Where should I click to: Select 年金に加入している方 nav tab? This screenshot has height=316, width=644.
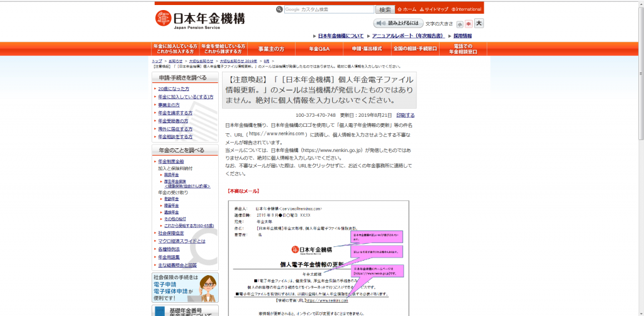pyautogui.click(x=175, y=49)
